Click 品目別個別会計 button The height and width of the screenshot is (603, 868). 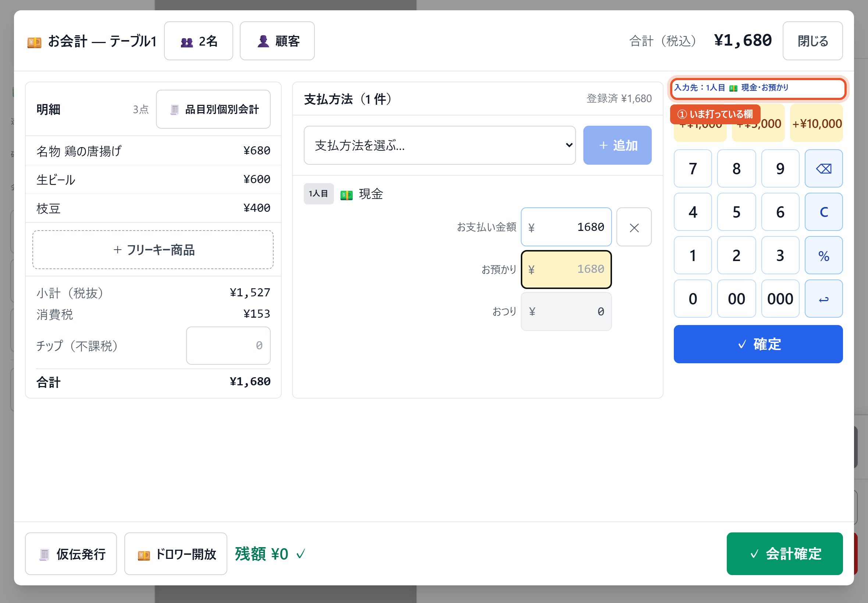click(x=213, y=109)
